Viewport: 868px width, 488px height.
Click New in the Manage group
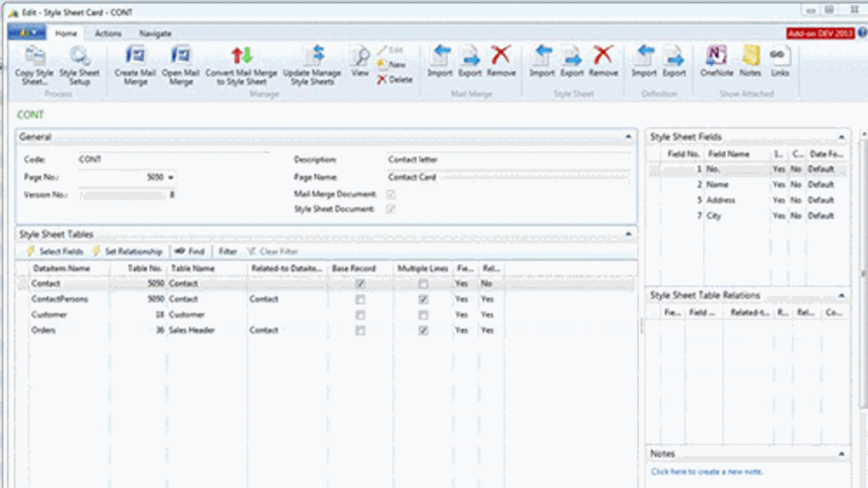tap(391, 64)
